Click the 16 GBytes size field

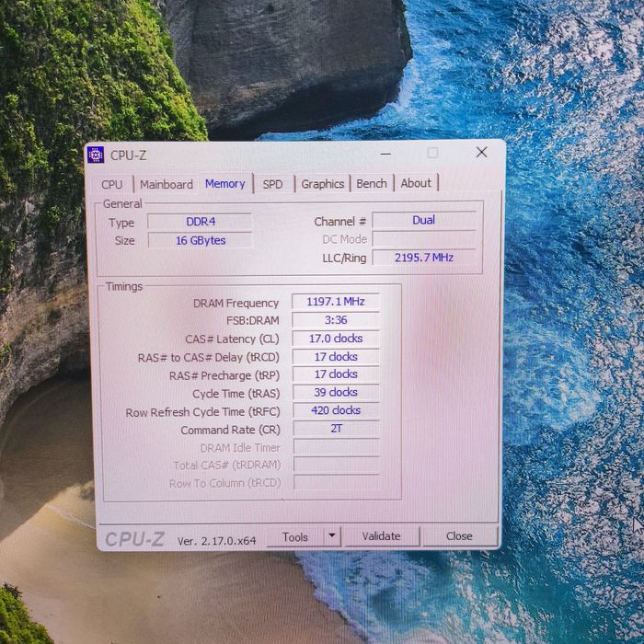click(200, 240)
